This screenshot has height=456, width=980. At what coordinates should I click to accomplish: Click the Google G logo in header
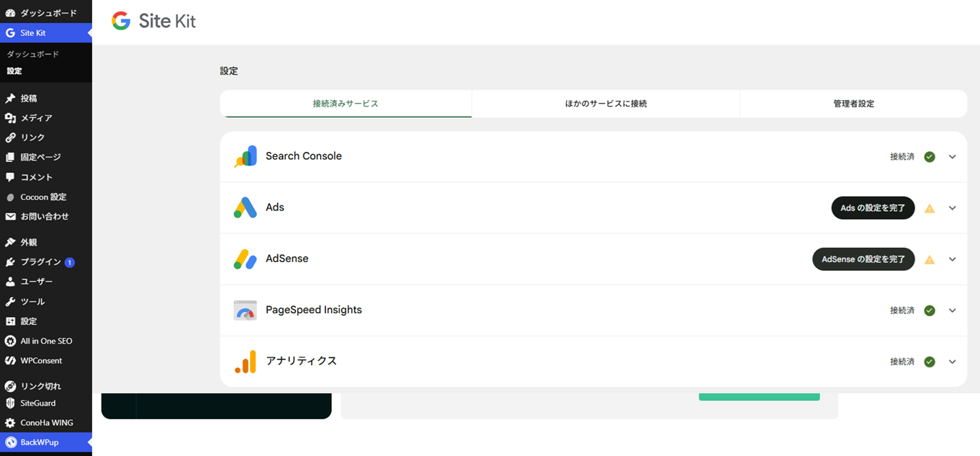121,21
